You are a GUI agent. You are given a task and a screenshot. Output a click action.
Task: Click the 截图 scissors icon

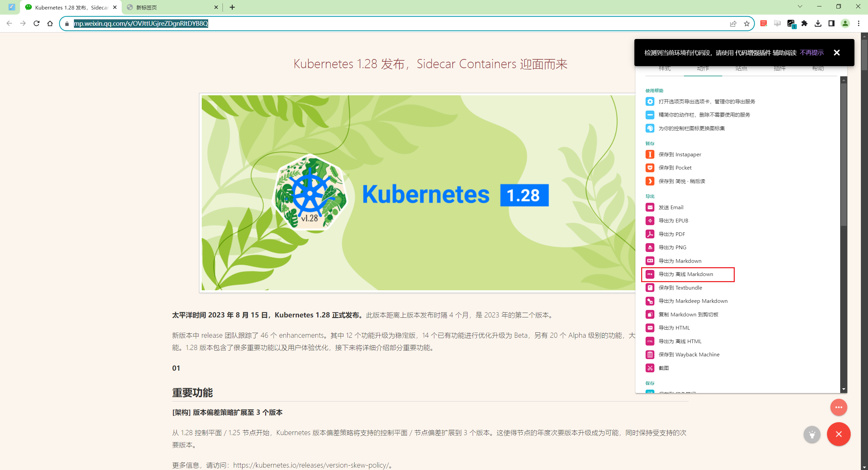pos(650,368)
